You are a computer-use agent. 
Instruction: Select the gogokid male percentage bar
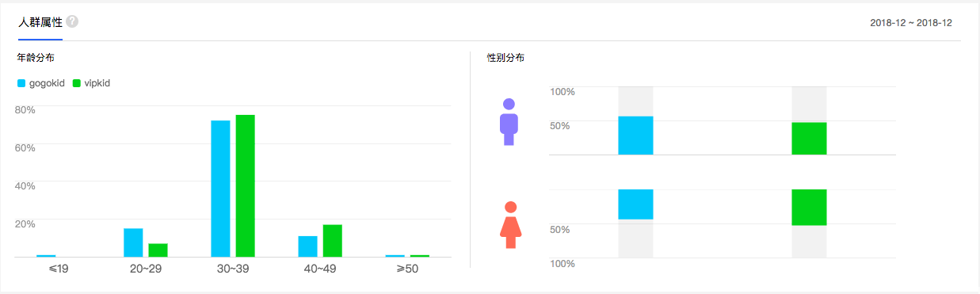click(x=635, y=136)
